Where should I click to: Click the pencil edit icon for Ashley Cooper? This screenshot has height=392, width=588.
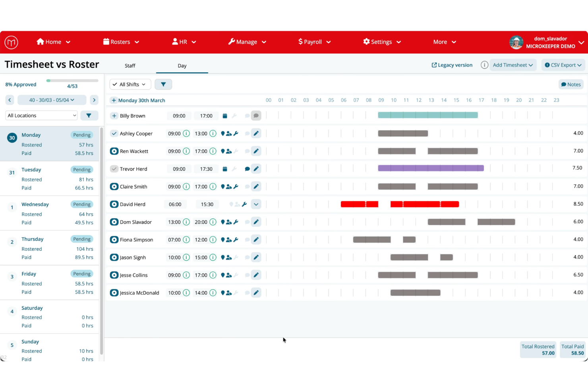[256, 133]
